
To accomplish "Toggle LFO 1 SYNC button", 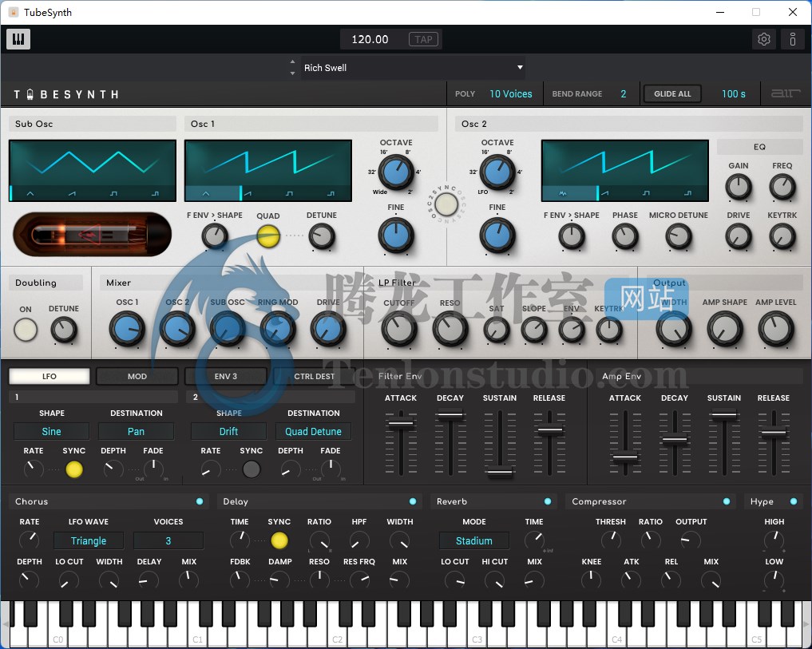I will coord(74,469).
